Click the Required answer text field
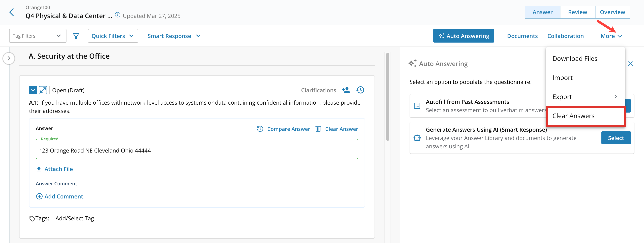The height and width of the screenshot is (243, 644). (197, 150)
